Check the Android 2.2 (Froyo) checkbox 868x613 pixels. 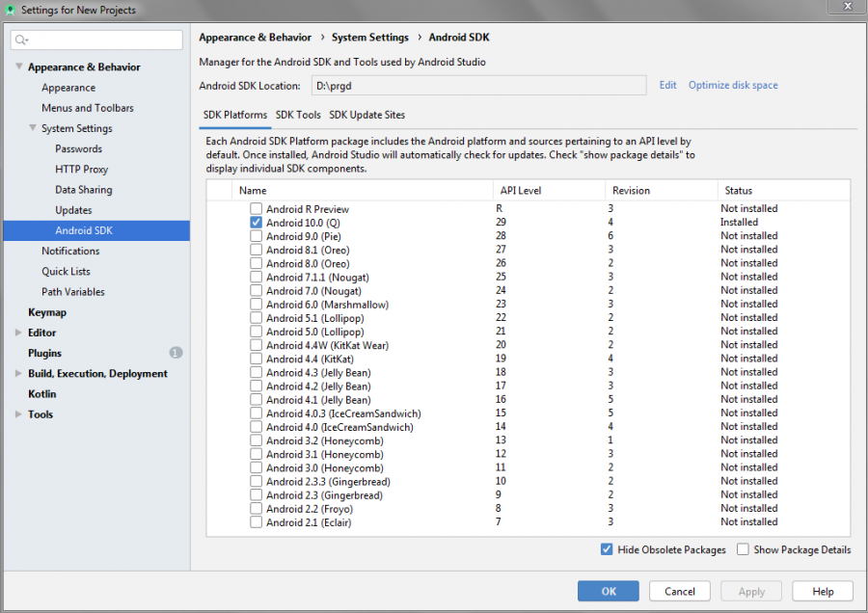(256, 509)
